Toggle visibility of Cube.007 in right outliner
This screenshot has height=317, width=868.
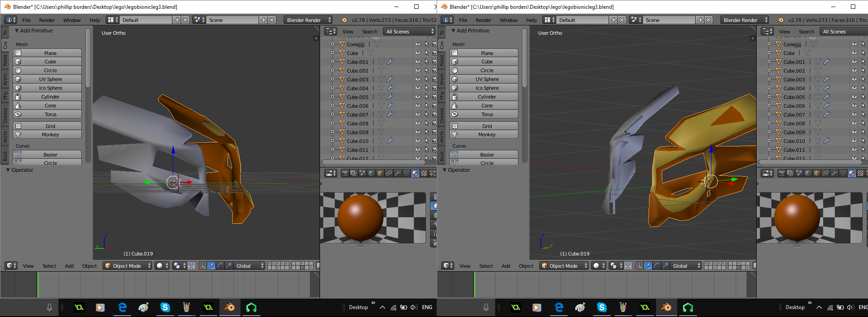(x=854, y=115)
